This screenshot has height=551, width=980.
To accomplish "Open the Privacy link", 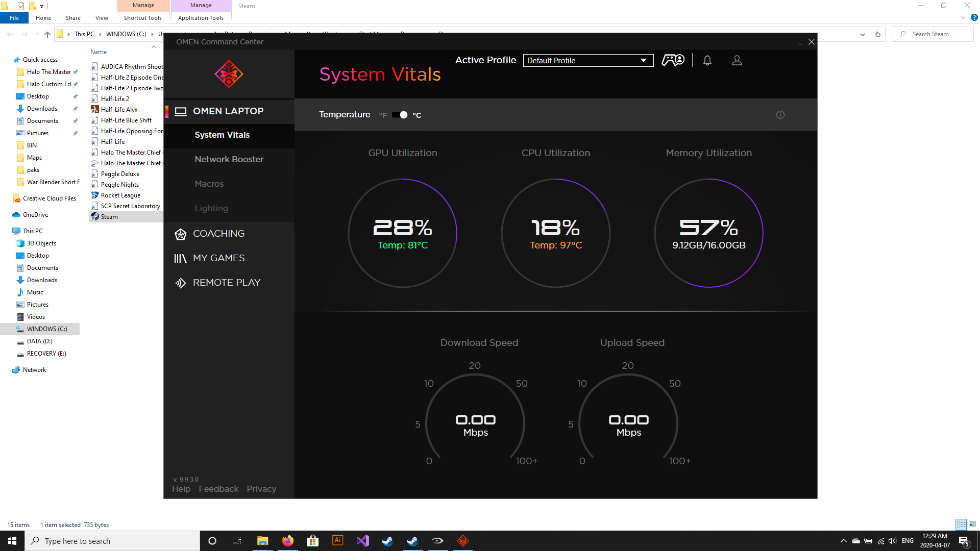I will click(261, 489).
